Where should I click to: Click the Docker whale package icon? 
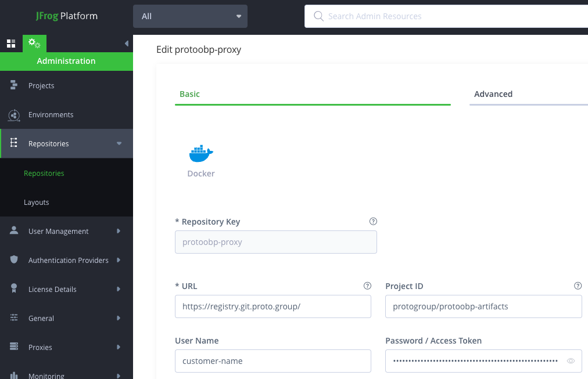point(201,153)
